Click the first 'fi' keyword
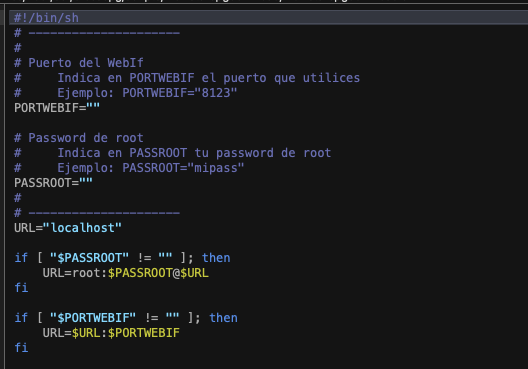Image resolution: width=528 pixels, height=369 pixels. pyautogui.click(x=21, y=288)
